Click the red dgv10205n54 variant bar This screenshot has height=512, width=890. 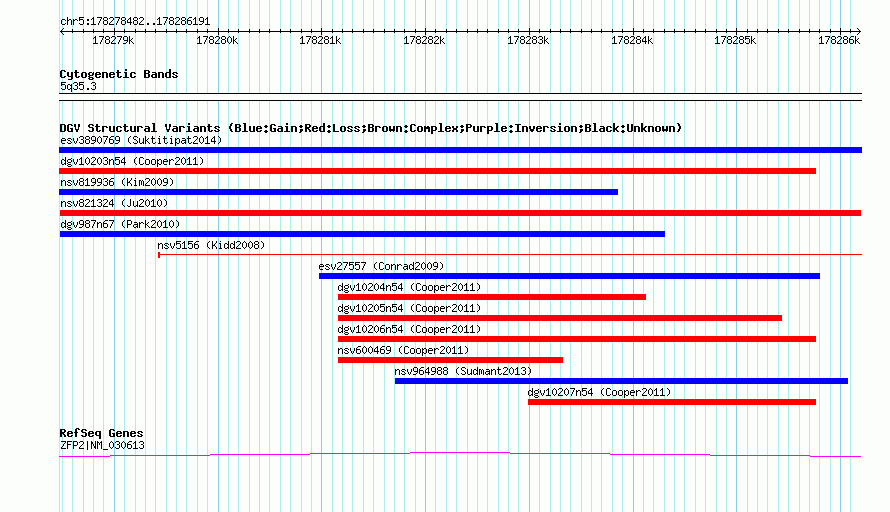[560, 318]
